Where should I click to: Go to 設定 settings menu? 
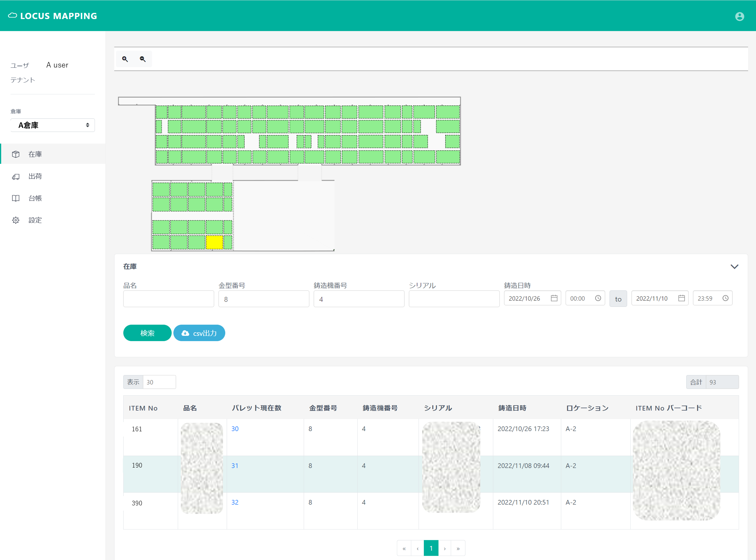point(35,220)
